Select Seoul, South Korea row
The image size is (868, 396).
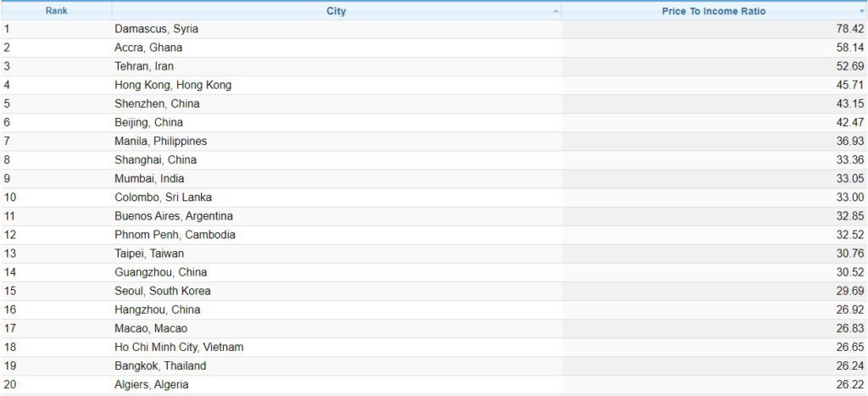coord(434,291)
